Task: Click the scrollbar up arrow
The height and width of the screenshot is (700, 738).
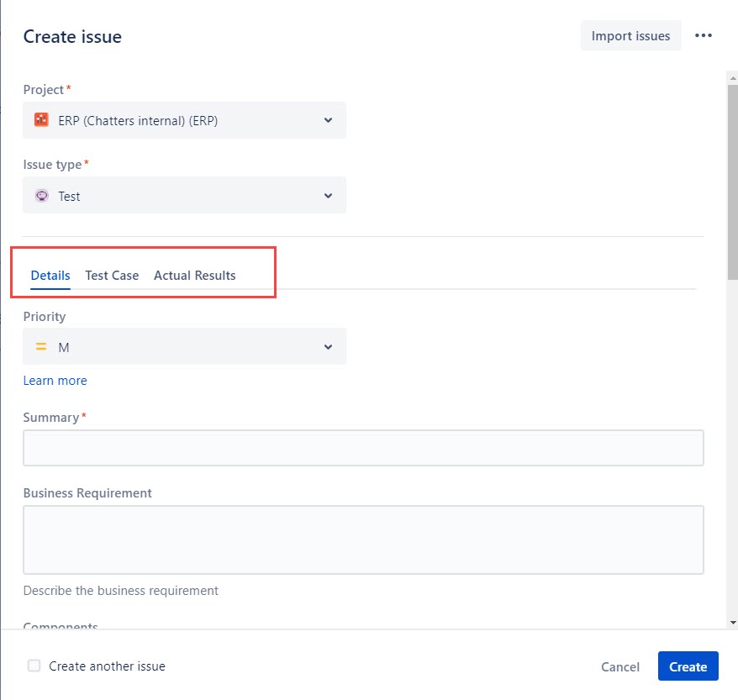Action: pyautogui.click(x=732, y=77)
